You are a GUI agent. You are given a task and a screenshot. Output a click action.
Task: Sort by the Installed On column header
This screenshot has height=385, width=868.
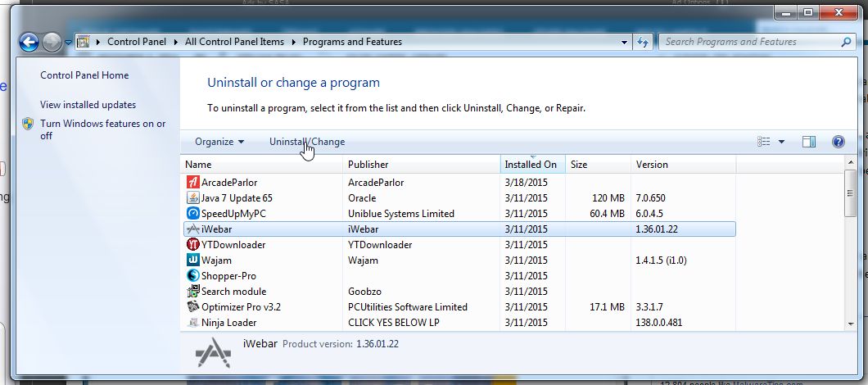click(532, 165)
